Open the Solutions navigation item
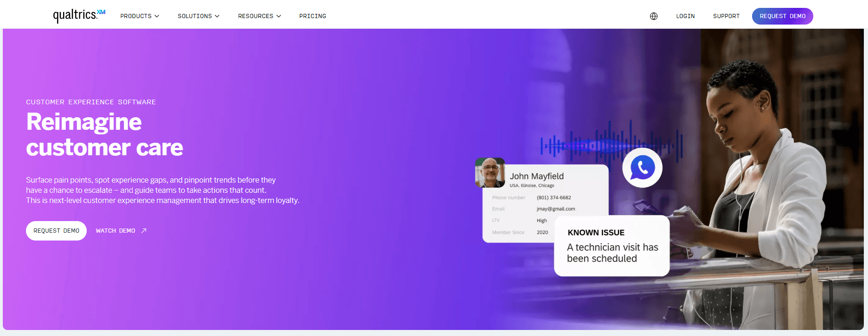868x336 pixels. [x=198, y=16]
